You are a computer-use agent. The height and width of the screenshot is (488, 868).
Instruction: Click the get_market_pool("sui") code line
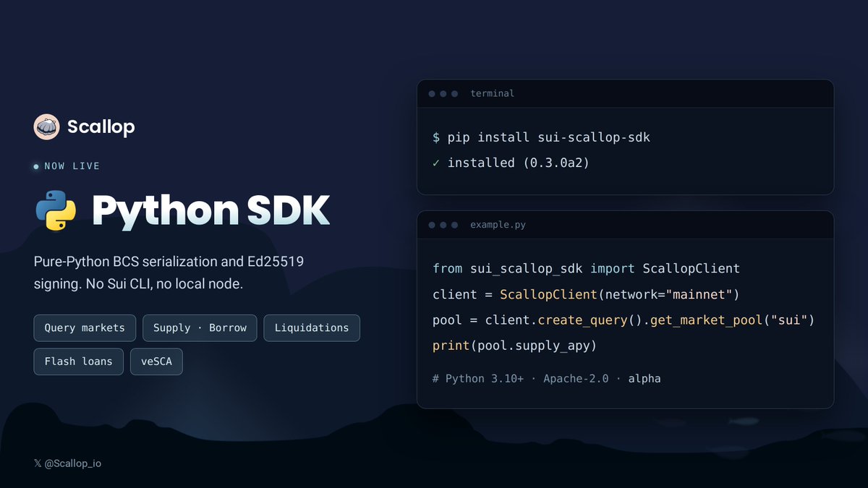point(624,320)
